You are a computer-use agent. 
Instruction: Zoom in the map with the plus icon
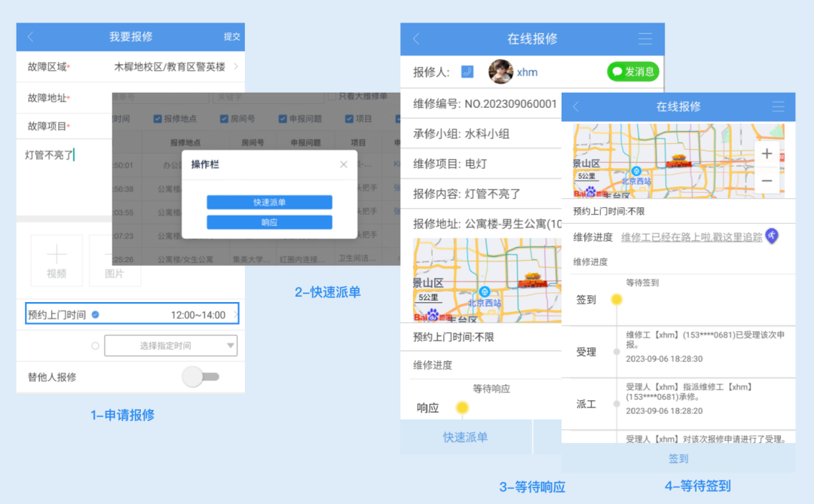[x=767, y=153]
